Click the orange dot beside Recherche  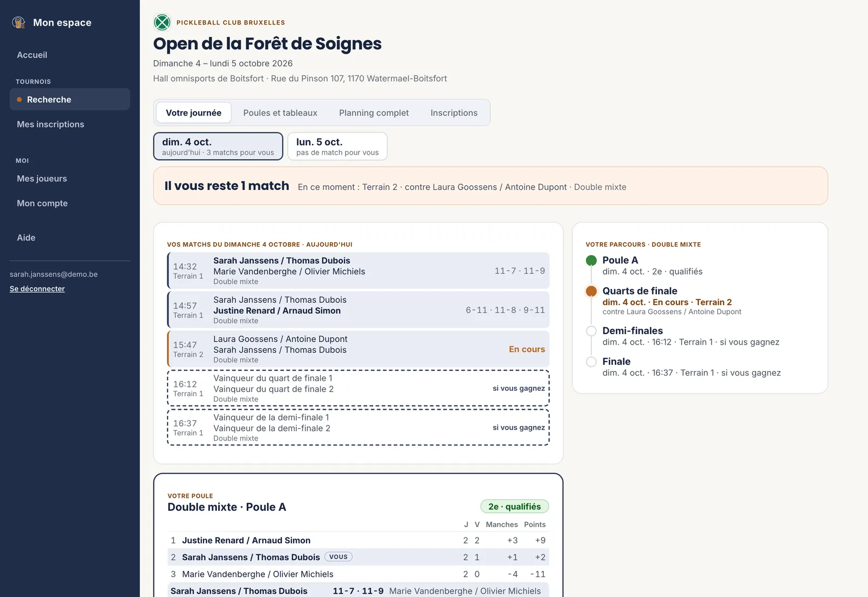point(20,99)
